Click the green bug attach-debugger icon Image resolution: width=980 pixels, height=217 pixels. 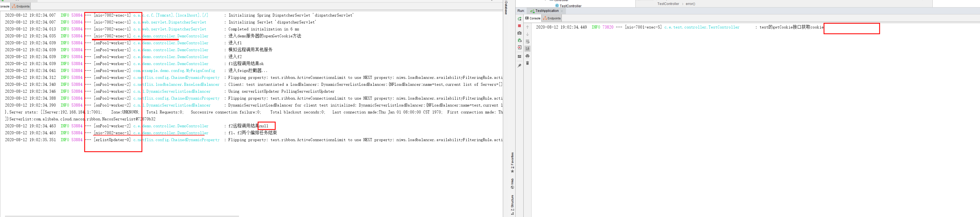pyautogui.click(x=520, y=40)
